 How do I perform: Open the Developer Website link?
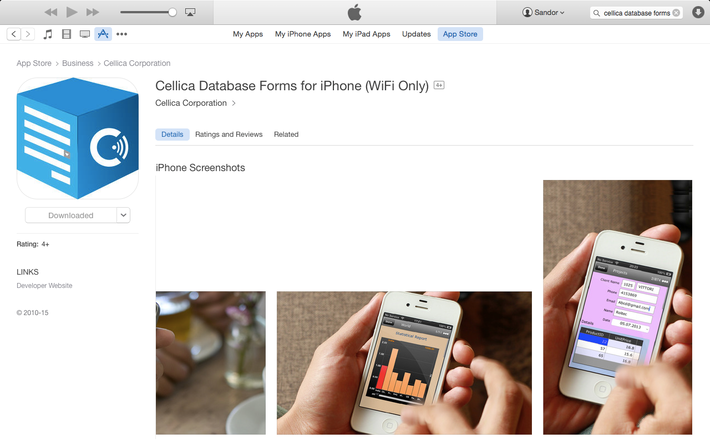(44, 286)
